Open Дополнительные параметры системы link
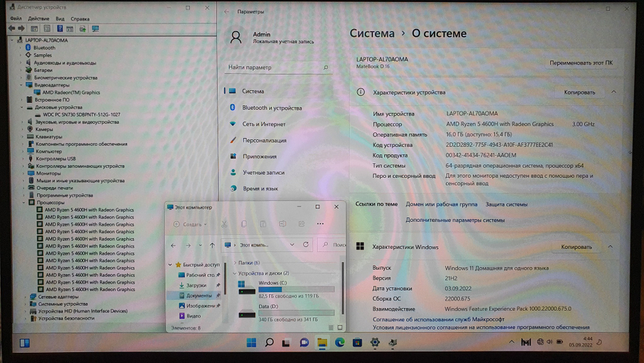Viewport: 644px width, 363px height. [455, 220]
